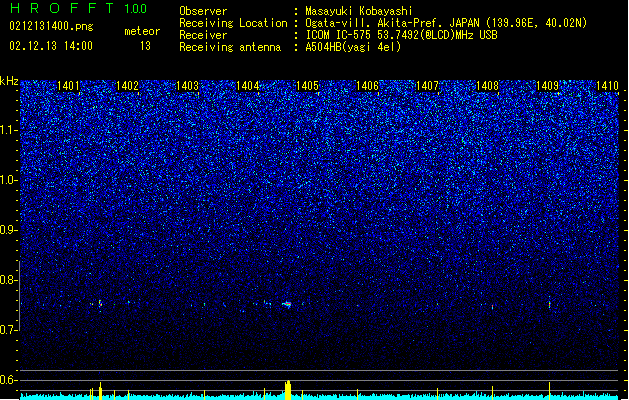Click the Receiving Location value in Akita-Pref. JAPAN
Screen dimensions: 629x400
point(446,23)
